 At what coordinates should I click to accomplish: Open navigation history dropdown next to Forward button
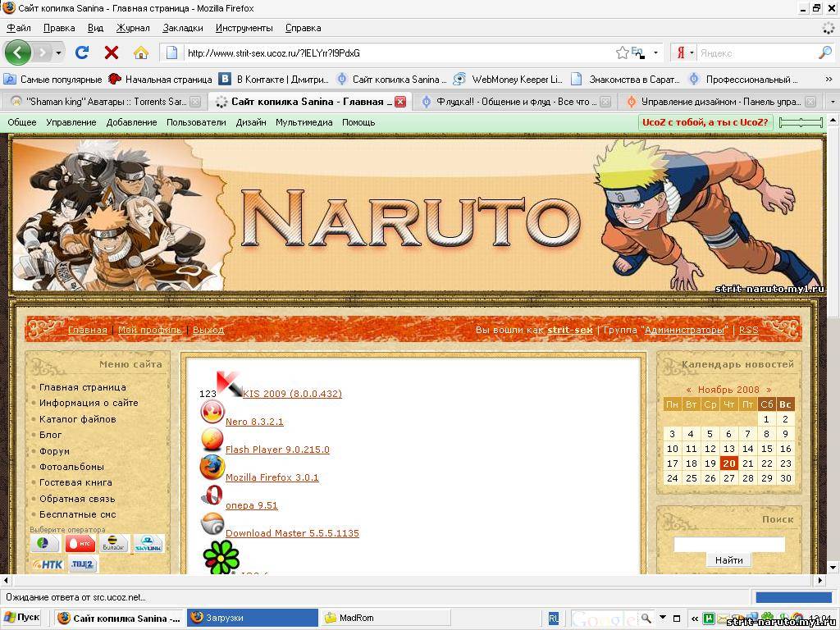(x=58, y=53)
